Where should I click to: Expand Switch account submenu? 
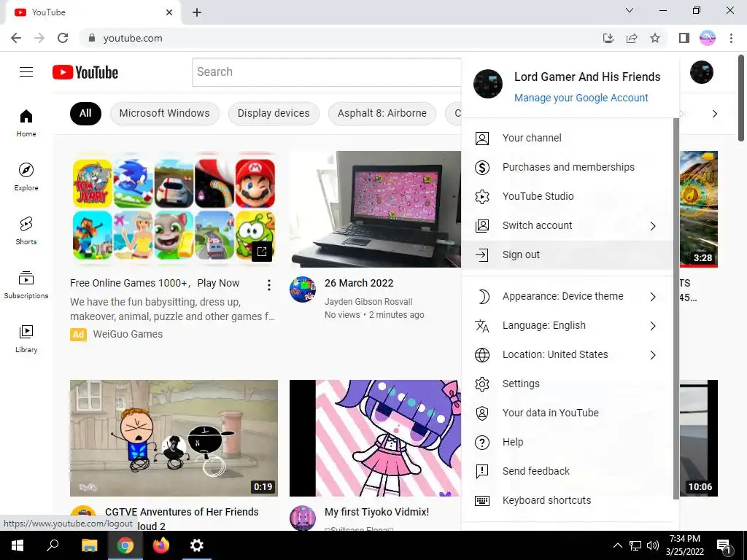coord(566,226)
